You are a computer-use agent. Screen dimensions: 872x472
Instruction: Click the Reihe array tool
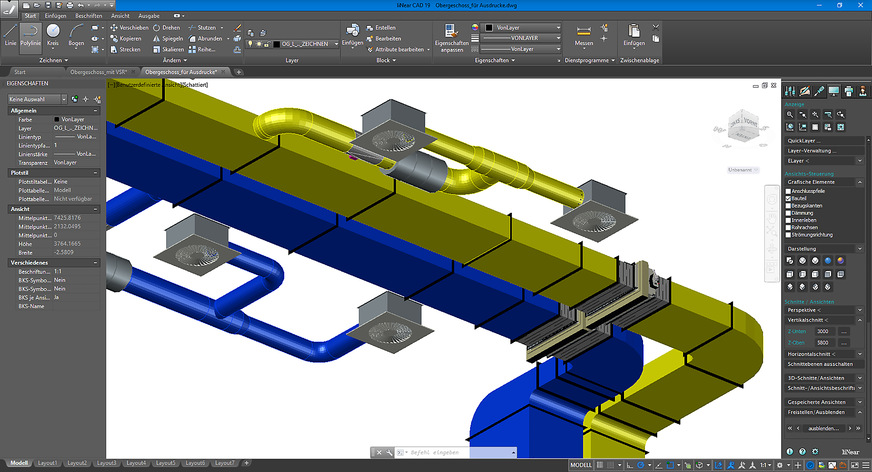201,49
